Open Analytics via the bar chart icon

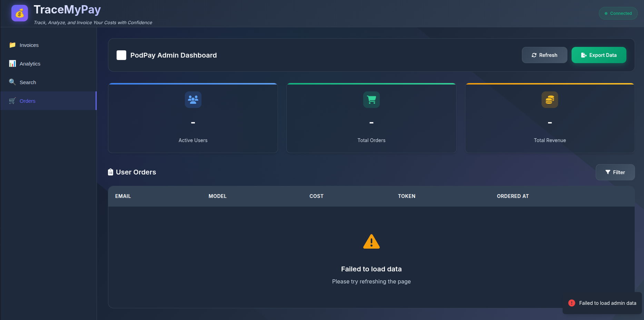[x=12, y=63]
